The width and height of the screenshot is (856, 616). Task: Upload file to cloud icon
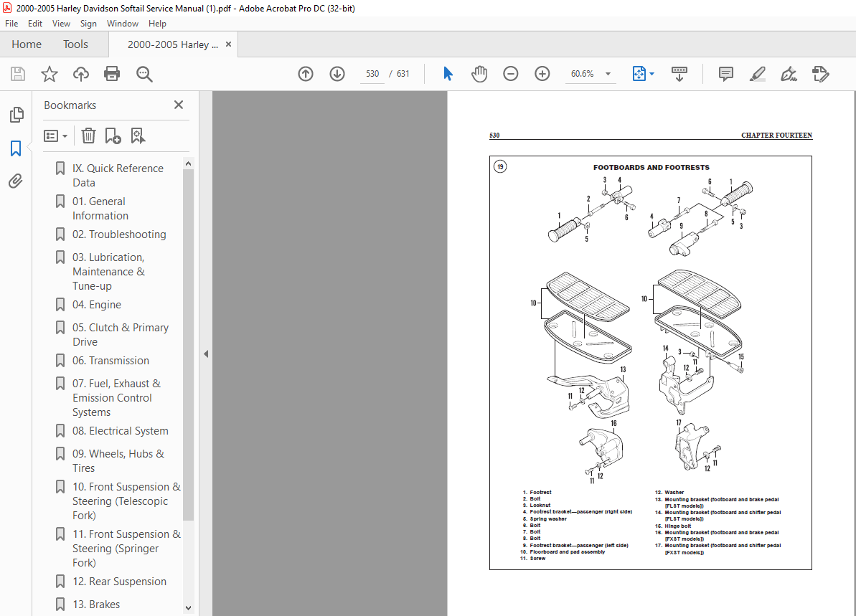[81, 74]
